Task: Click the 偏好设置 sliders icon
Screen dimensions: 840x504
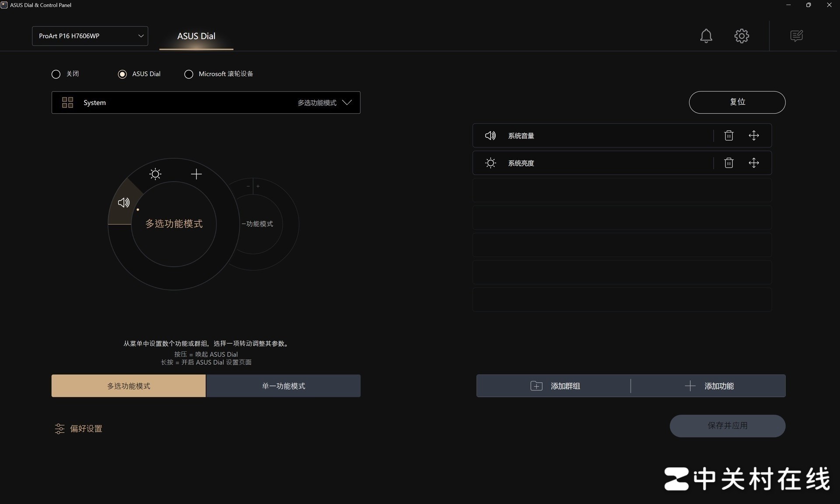Action: pyautogui.click(x=59, y=429)
